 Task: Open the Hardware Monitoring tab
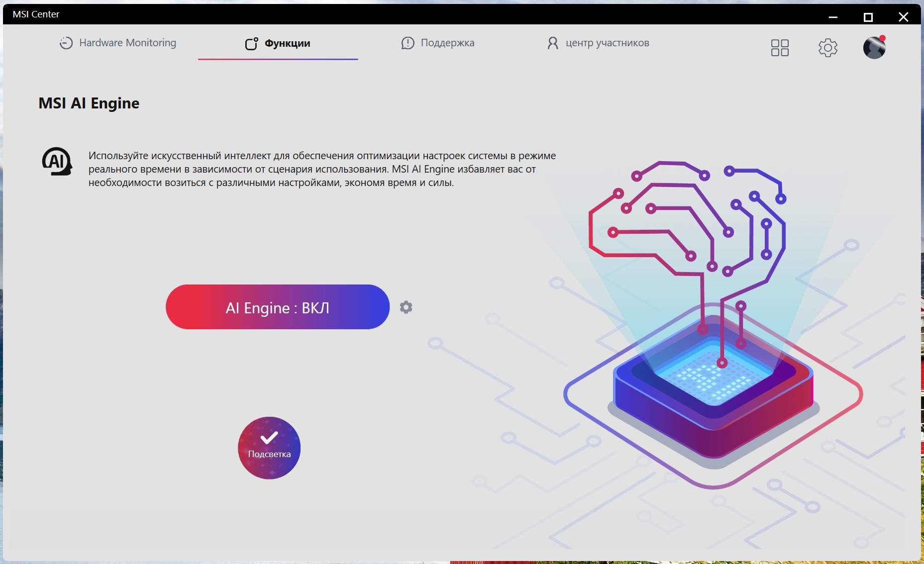pos(118,43)
